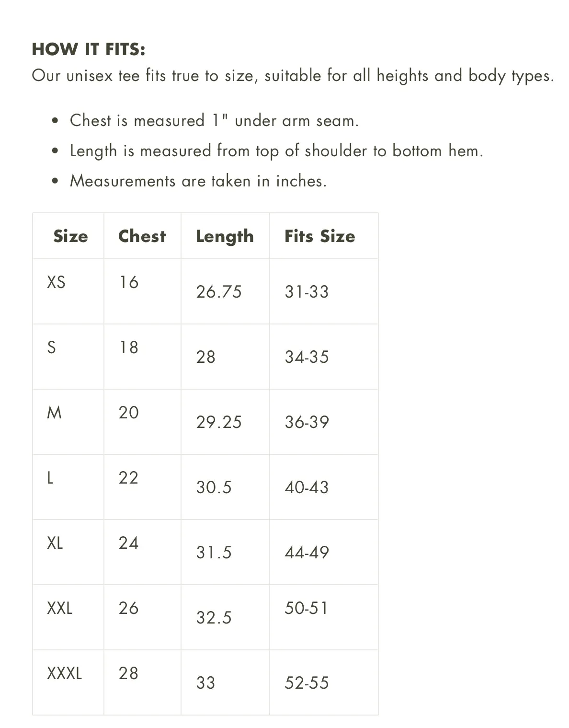The height and width of the screenshot is (728, 569).
Task: Select the 29.25 length cell
Action: tap(219, 422)
